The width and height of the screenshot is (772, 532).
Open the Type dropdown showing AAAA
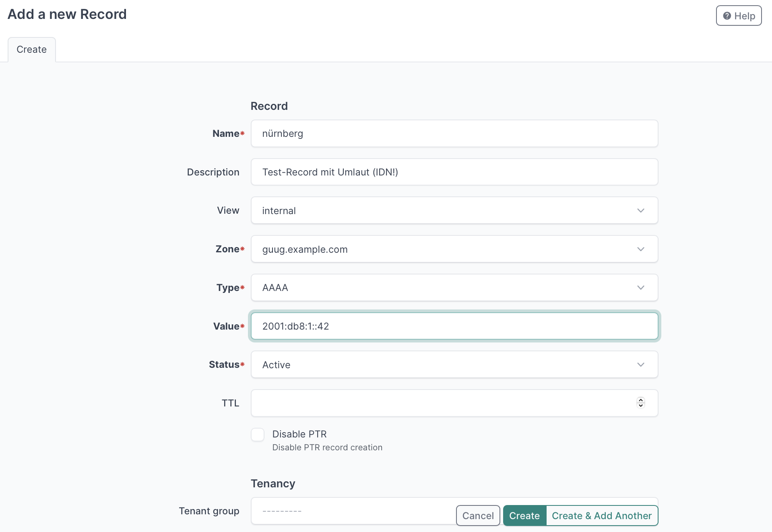(454, 288)
